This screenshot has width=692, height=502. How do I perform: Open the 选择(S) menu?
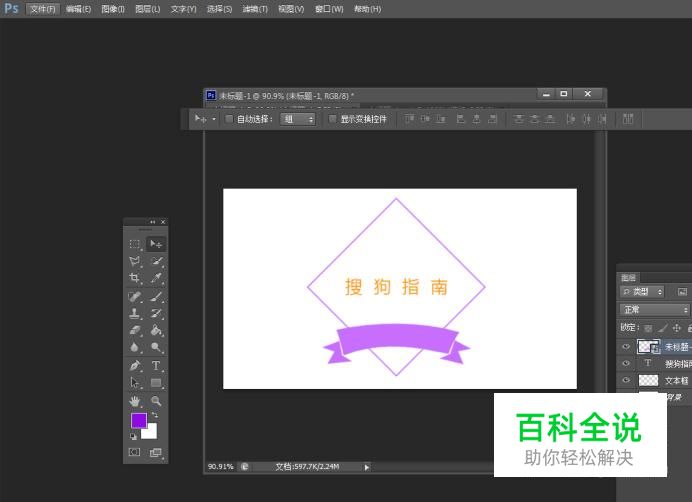click(x=219, y=9)
